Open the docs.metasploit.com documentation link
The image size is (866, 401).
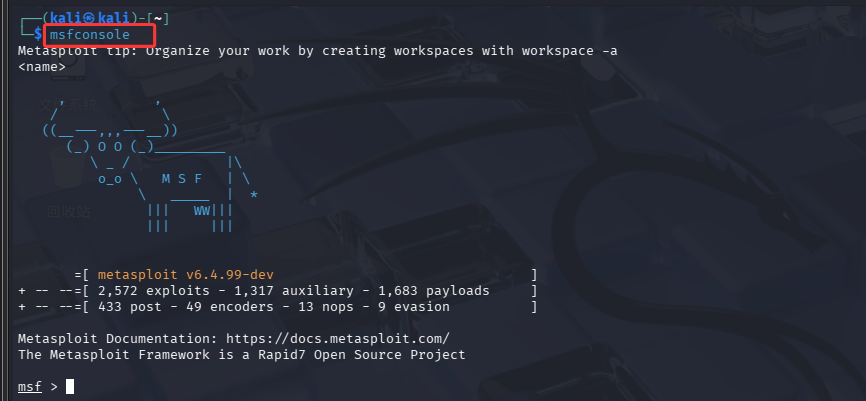[338, 338]
